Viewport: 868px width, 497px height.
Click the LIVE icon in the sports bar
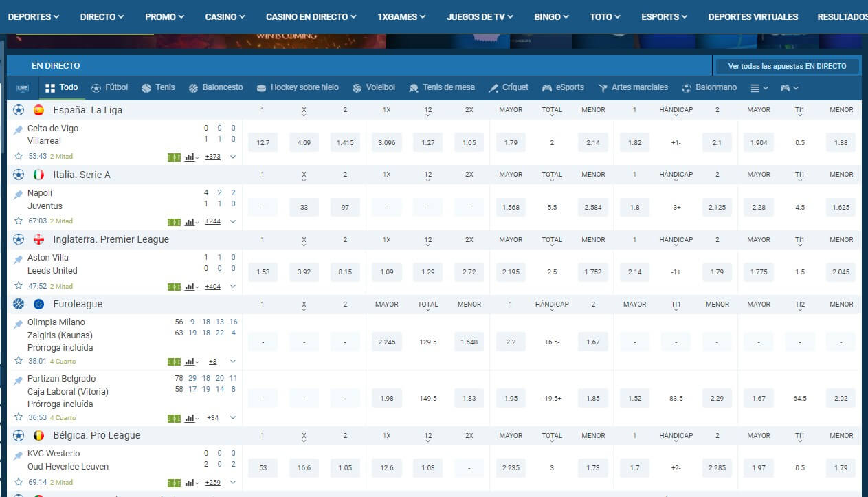[x=23, y=88]
